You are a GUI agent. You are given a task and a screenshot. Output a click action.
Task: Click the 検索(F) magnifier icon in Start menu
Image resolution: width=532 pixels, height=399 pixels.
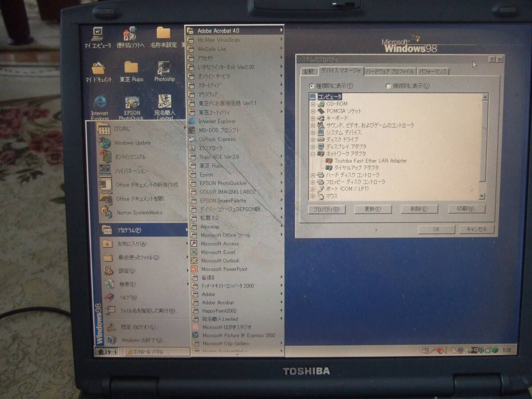click(109, 284)
